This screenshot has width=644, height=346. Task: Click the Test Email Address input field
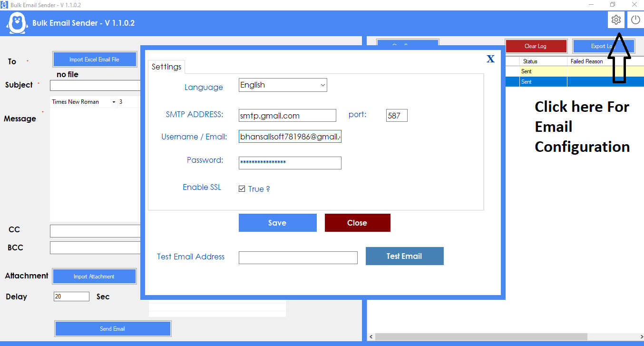[x=298, y=257]
